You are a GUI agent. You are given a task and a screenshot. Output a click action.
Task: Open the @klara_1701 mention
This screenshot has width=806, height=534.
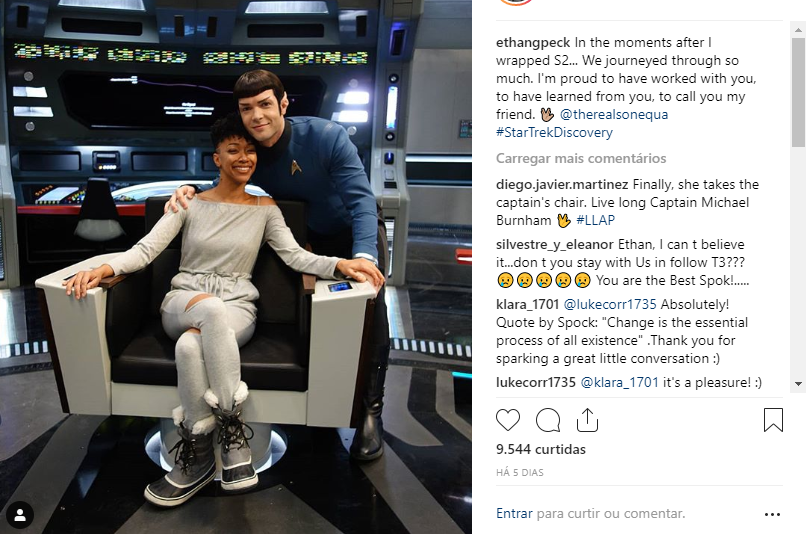(619, 382)
